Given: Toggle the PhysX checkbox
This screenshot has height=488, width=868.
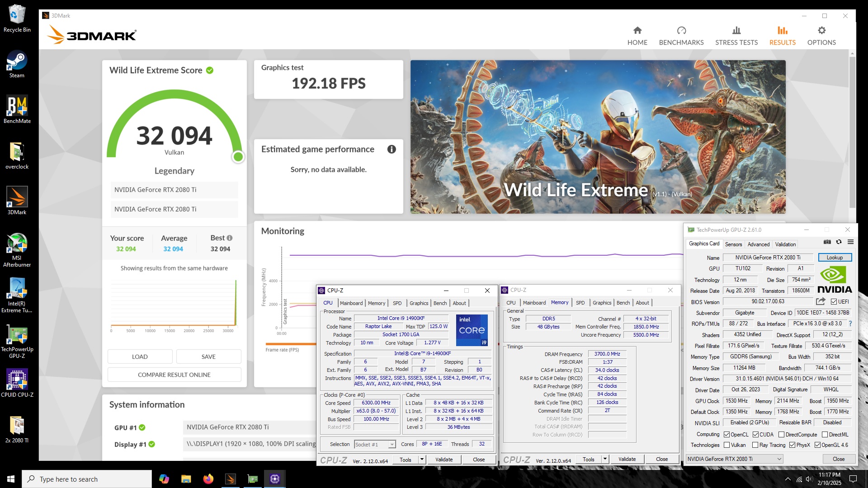Looking at the screenshot, I should pos(792,445).
